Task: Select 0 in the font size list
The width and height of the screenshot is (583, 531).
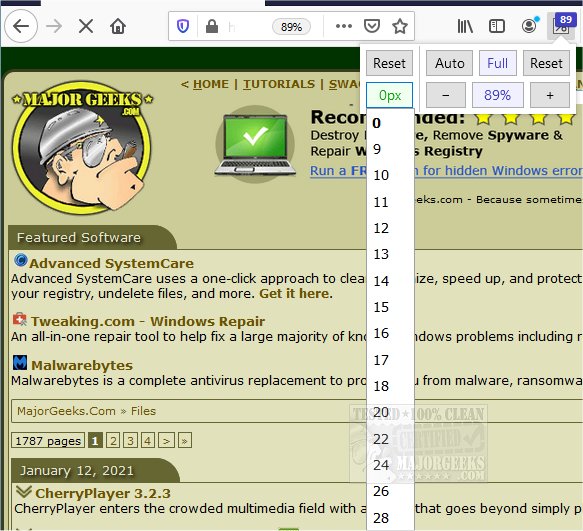Action: [x=390, y=123]
